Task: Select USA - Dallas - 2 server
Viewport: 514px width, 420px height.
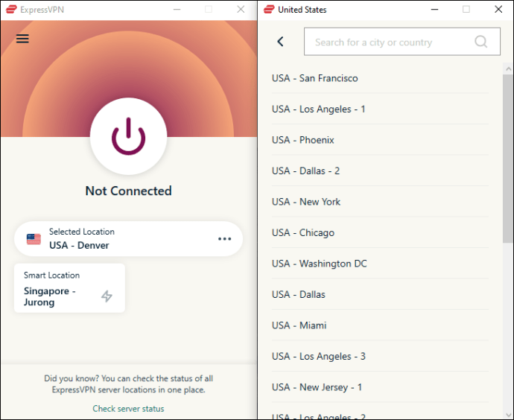Action: 380,171
